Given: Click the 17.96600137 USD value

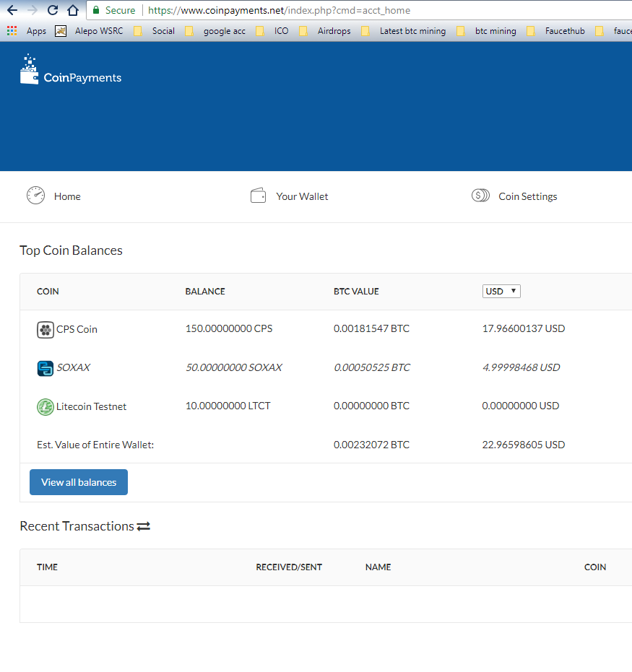Looking at the screenshot, I should (x=524, y=328).
